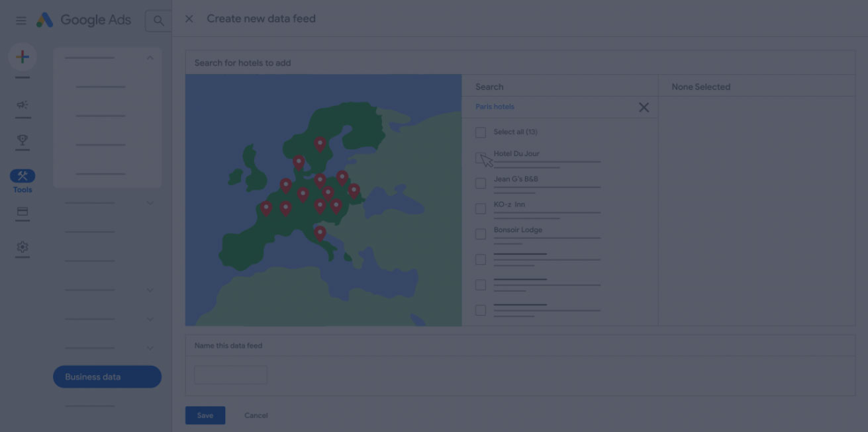Screen dimensions: 868x432
Task: Open the hamburger main menu
Action: pyautogui.click(x=21, y=21)
